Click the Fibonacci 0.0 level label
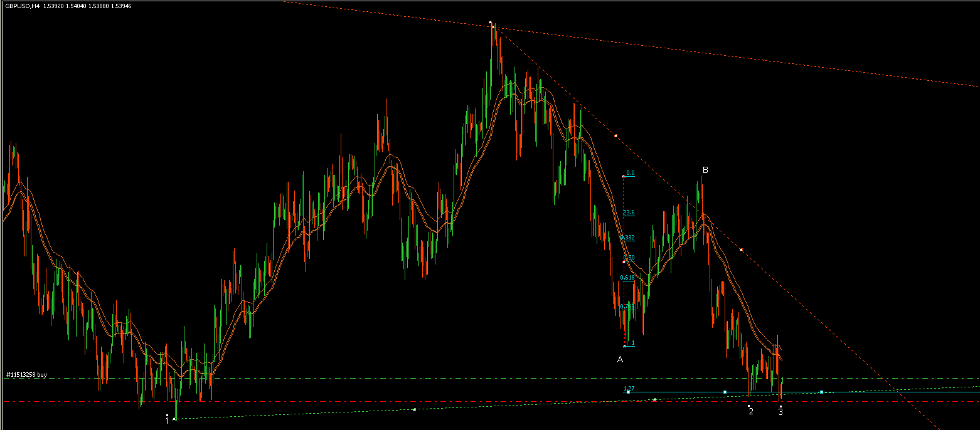The width and height of the screenshot is (980, 430). [631, 173]
